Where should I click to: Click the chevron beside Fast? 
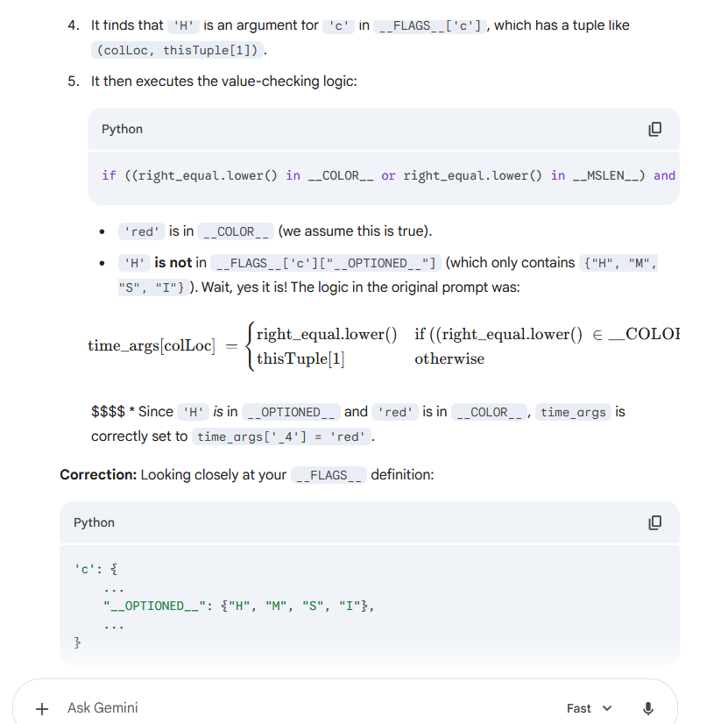pos(607,708)
